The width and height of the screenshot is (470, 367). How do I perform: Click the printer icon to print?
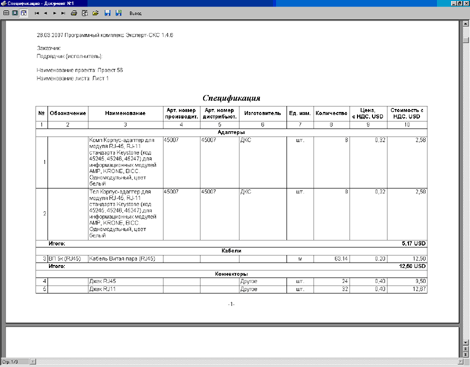click(x=74, y=13)
